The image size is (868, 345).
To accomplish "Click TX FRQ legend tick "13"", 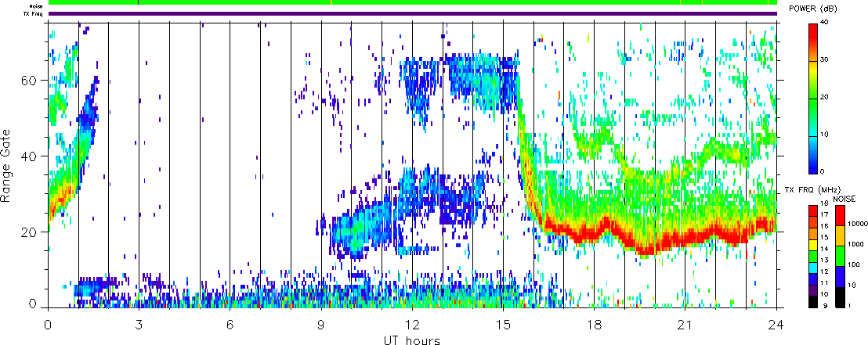I will coord(825,260).
